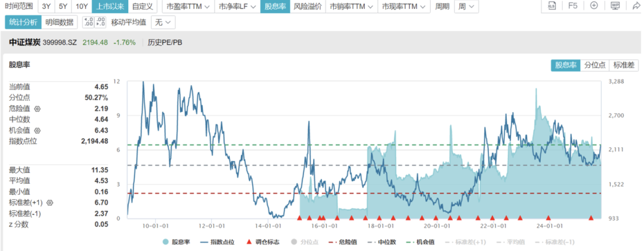This screenshot has width=644, height=251.
Task: Open settings gear beside 危险值
Action: click(x=37, y=109)
